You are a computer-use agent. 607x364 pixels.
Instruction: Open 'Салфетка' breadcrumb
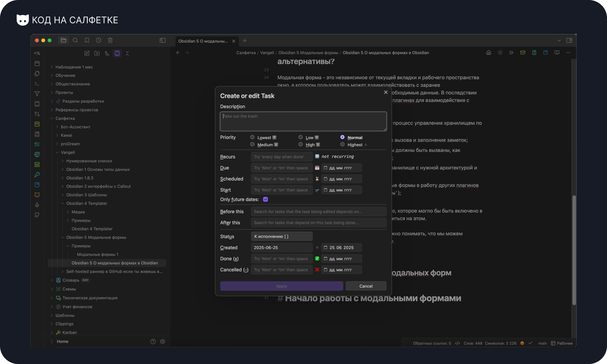pos(246,53)
